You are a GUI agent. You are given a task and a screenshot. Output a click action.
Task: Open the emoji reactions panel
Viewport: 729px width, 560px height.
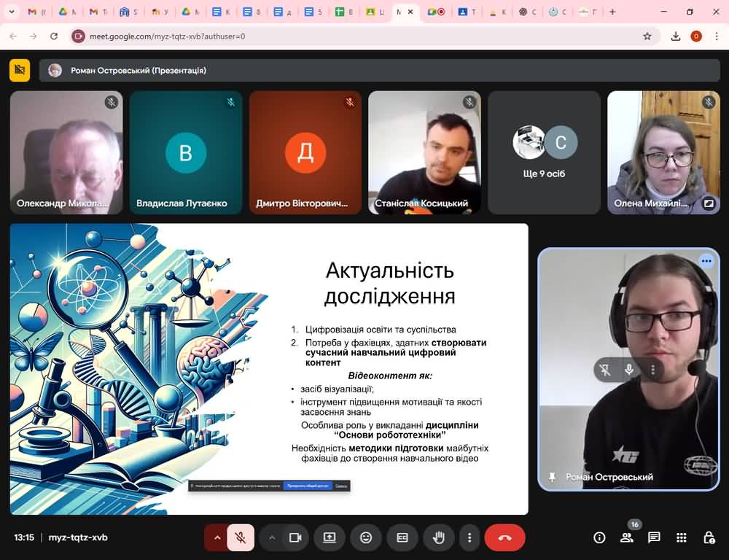pos(366,537)
